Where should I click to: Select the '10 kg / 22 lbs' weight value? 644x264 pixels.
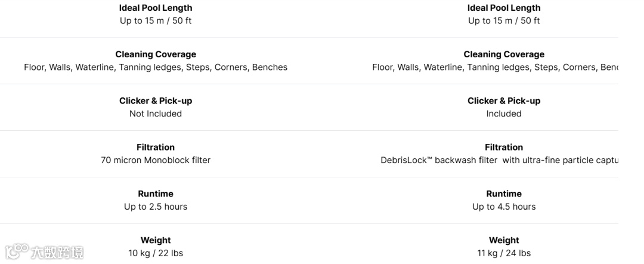pyautogui.click(x=156, y=253)
